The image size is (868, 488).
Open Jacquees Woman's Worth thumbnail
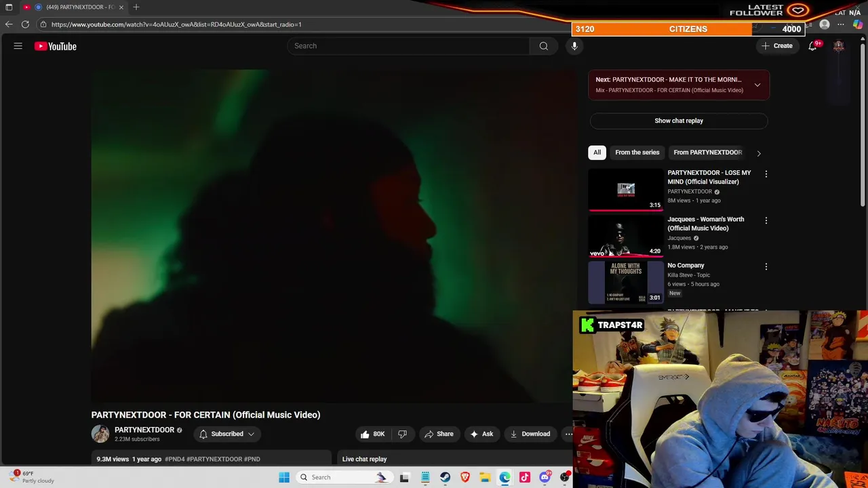(x=625, y=236)
